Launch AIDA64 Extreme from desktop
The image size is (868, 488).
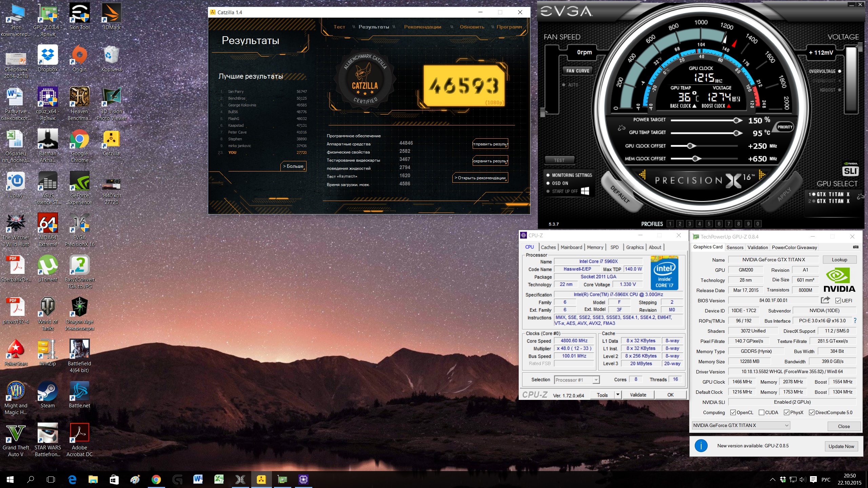tap(48, 229)
